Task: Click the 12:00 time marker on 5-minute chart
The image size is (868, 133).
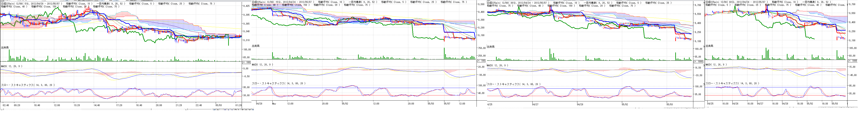Action: pos(57,105)
